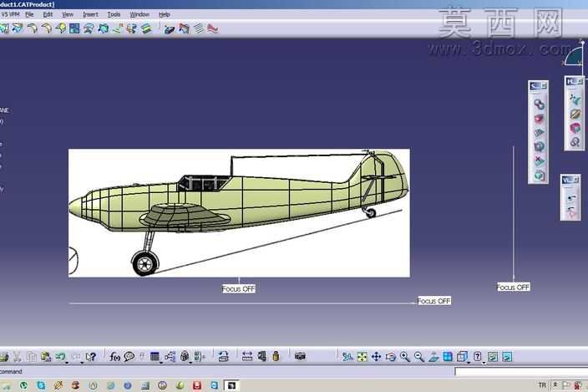Viewport: 588px width, 392px height.
Task: Expand the Redo history dropdown arrow
Action: (82, 363)
